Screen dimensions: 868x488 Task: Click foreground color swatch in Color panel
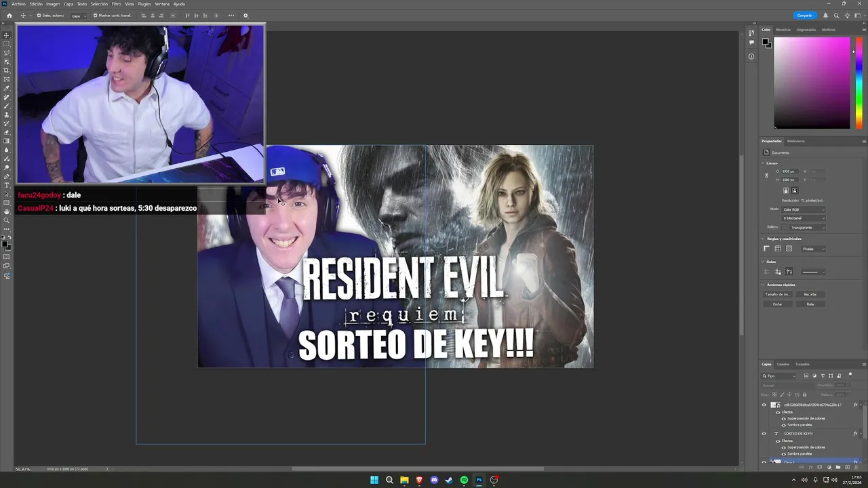pyautogui.click(x=765, y=42)
